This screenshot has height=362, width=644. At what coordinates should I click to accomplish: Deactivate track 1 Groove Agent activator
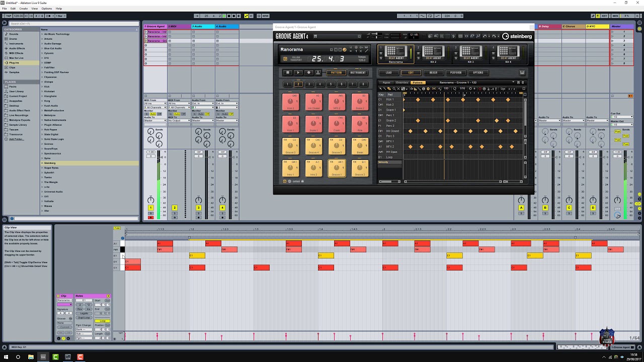150,208
